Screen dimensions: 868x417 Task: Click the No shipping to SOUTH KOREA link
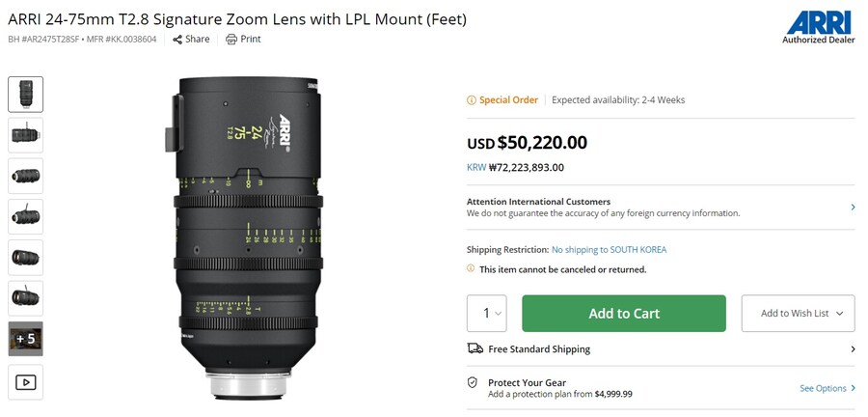click(609, 249)
